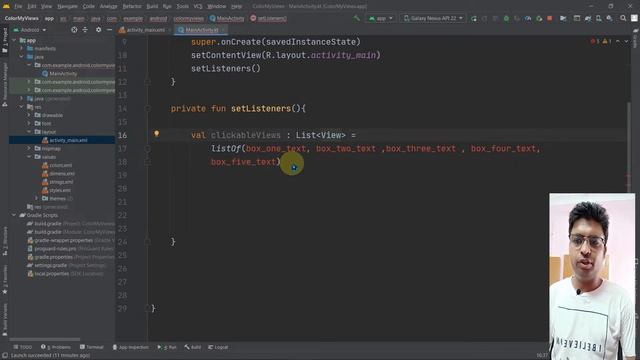Click the yellow lightbulb intention icon
The image size is (640, 360).
(x=156, y=133)
